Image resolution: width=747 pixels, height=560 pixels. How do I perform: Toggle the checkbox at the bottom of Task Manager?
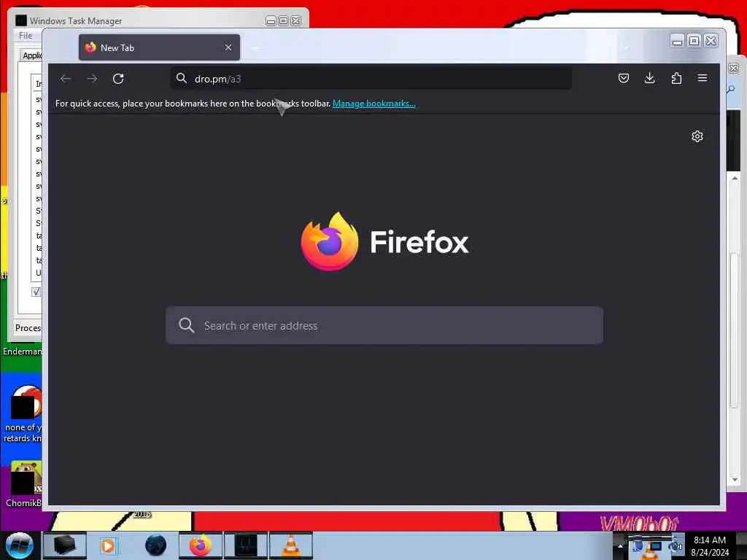(x=36, y=292)
